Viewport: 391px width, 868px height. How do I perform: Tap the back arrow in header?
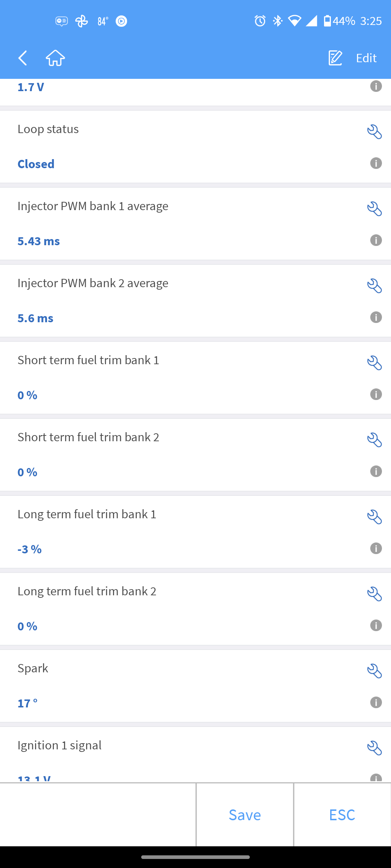[x=23, y=58]
